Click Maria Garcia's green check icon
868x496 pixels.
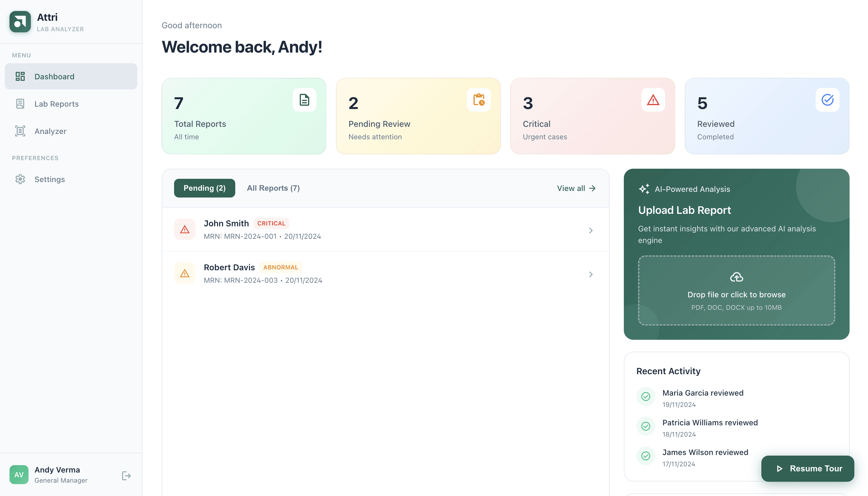point(646,397)
